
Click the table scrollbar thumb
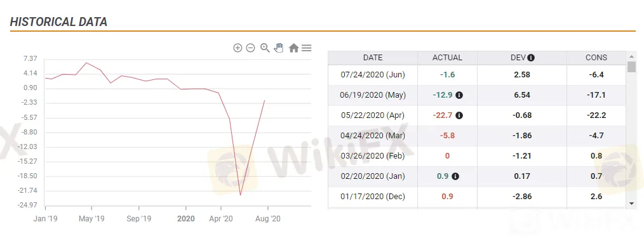click(632, 67)
